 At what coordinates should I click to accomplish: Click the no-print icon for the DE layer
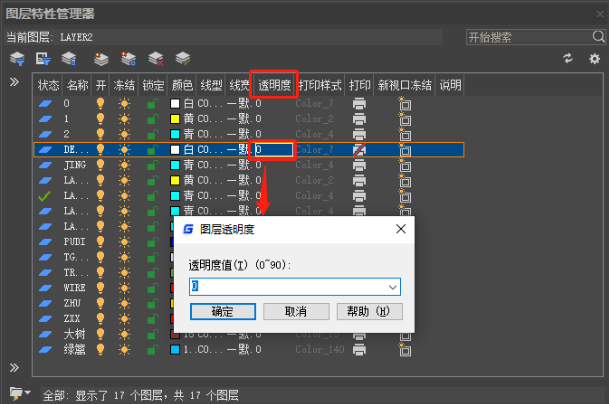point(360,149)
